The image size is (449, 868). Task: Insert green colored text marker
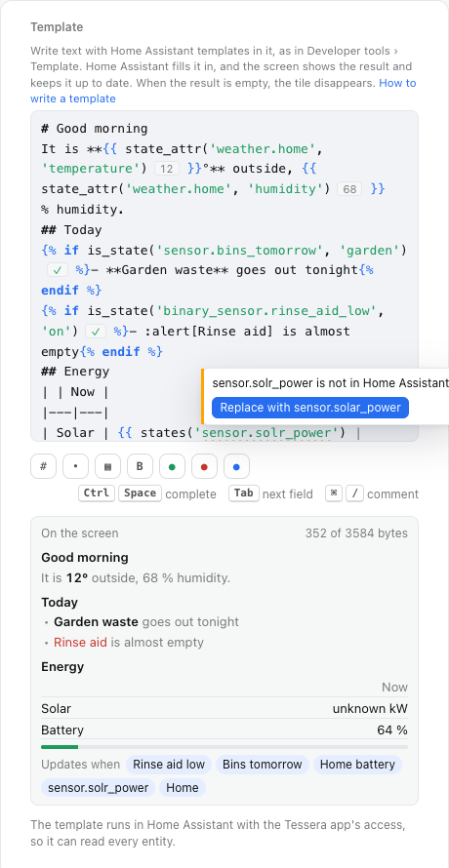(172, 466)
